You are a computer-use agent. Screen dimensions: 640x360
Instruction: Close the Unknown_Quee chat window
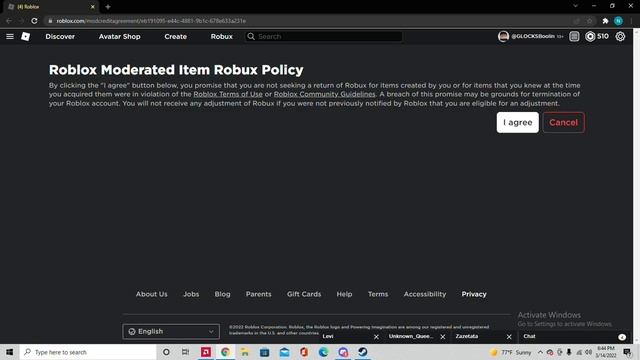(443, 337)
